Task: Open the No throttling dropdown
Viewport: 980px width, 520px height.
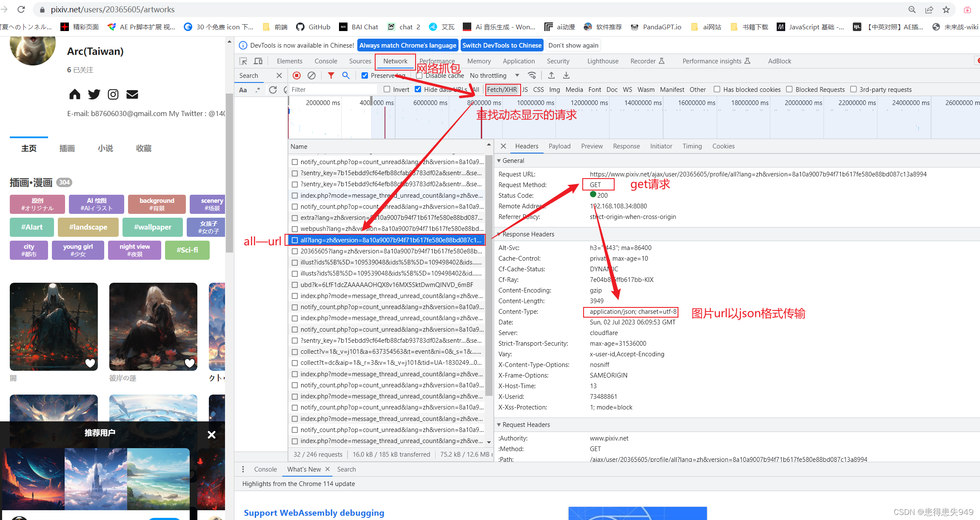Action: (494, 75)
